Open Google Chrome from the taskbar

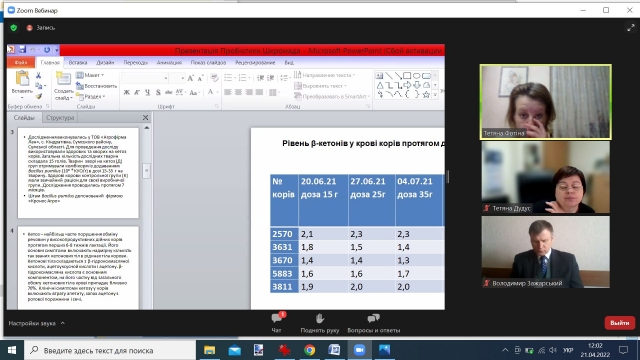click(x=309, y=350)
